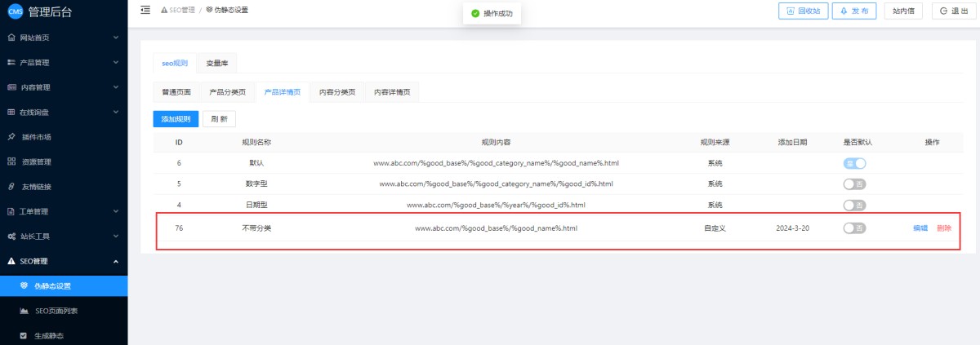The width and height of the screenshot is (980, 345).
Task: Expand the 网站首页 menu chevron
Action: click(116, 38)
